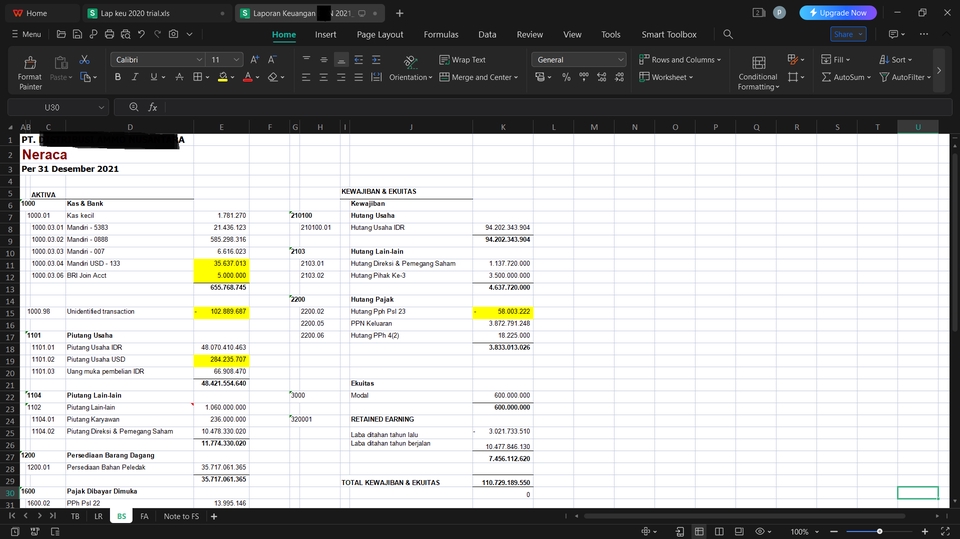Switch to the Page Layout ribbon tab
The width and height of the screenshot is (960, 539).
[x=380, y=34]
